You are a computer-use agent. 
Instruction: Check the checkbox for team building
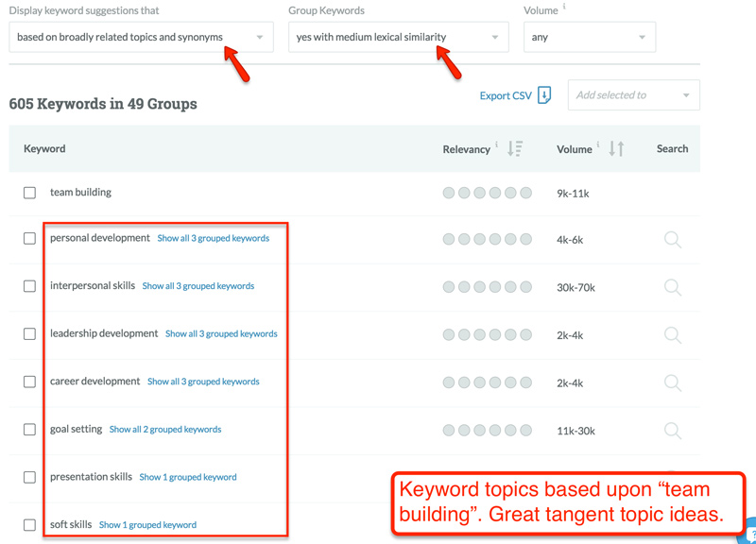pos(27,191)
